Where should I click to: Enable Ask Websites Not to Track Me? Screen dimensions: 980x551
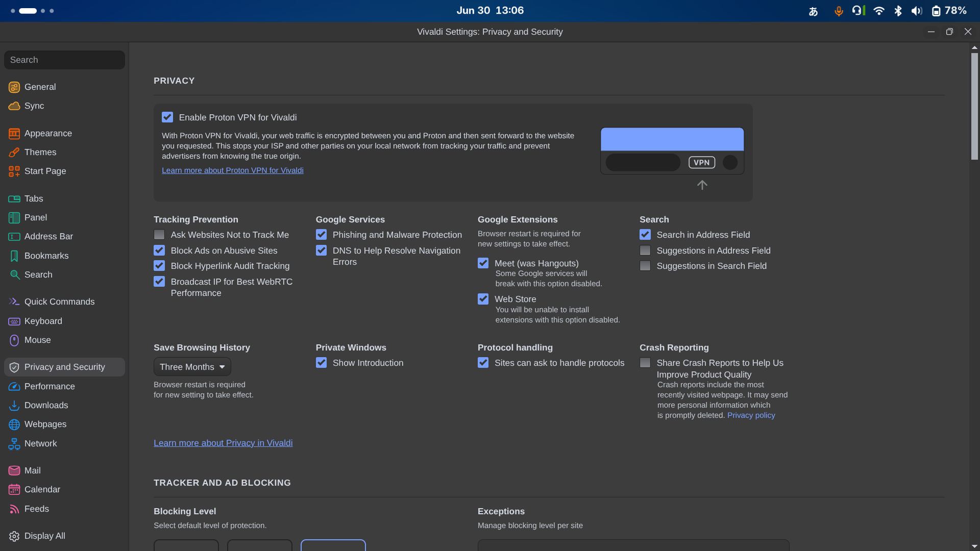click(x=159, y=235)
